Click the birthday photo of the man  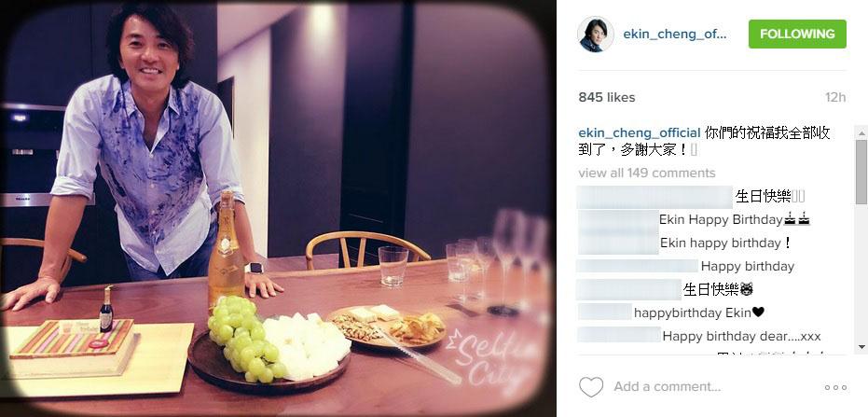(278, 208)
